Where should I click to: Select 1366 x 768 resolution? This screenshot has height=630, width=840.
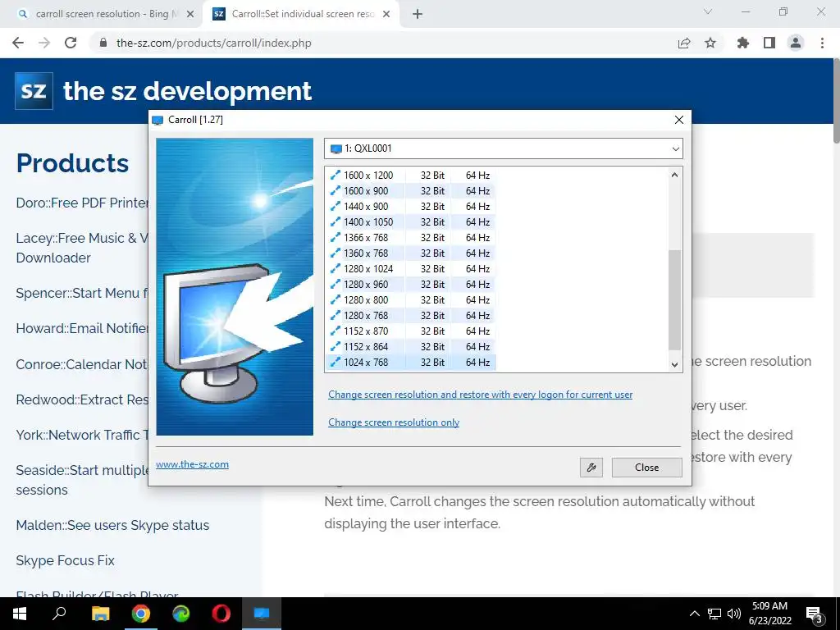point(410,237)
